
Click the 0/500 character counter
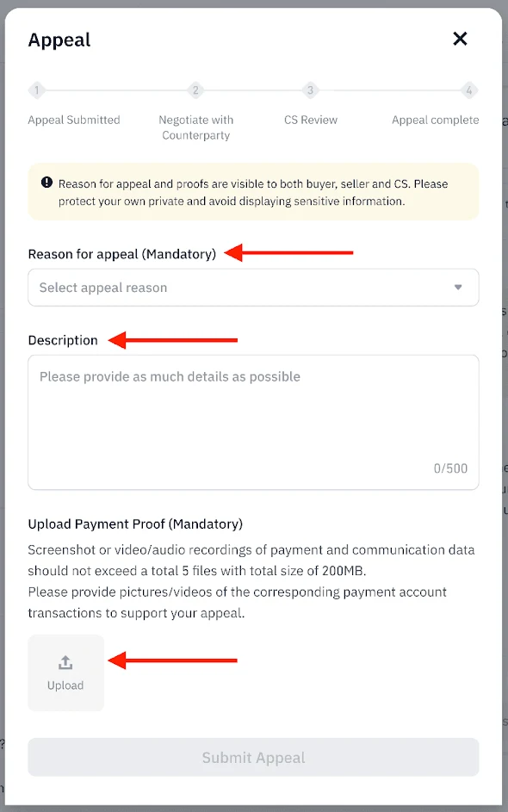(450, 468)
